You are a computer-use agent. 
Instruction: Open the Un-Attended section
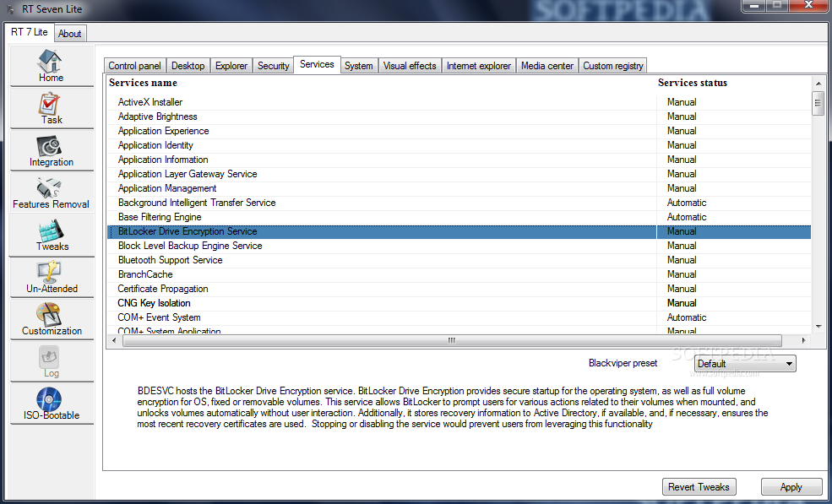pyautogui.click(x=52, y=276)
